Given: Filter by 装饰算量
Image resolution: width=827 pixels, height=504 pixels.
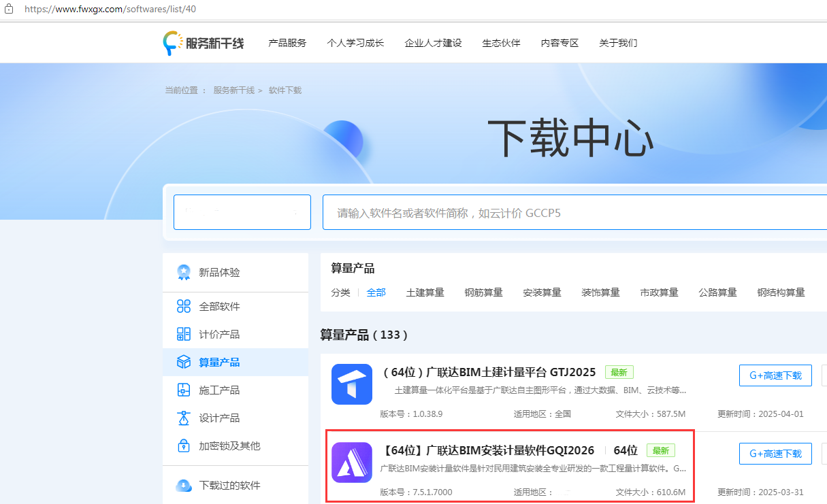Looking at the screenshot, I should (x=600, y=292).
